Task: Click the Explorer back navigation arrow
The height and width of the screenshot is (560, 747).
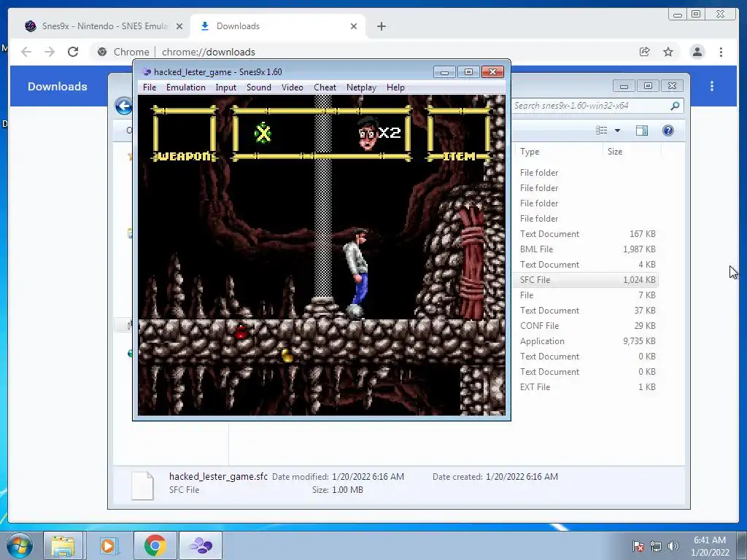Action: pos(124,106)
